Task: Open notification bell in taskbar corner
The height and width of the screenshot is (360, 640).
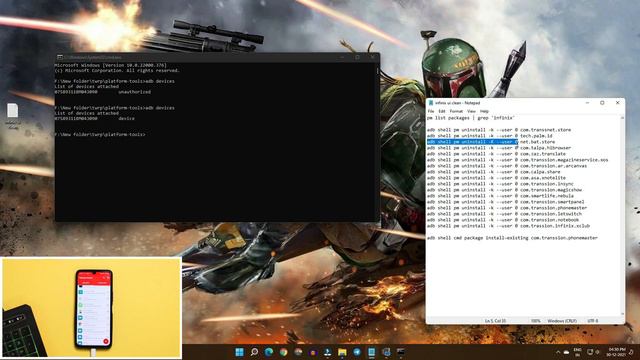Action: coord(632,352)
